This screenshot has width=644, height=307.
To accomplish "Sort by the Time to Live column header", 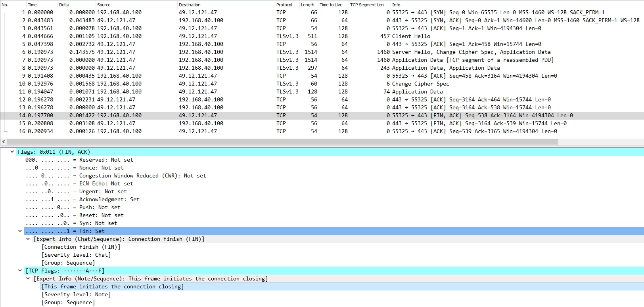I will point(333,5).
